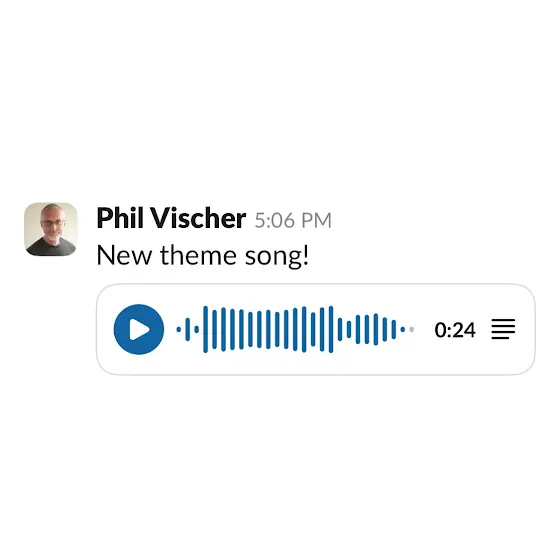Open the audio transcript lines icon
The image size is (560, 560).
503,329
